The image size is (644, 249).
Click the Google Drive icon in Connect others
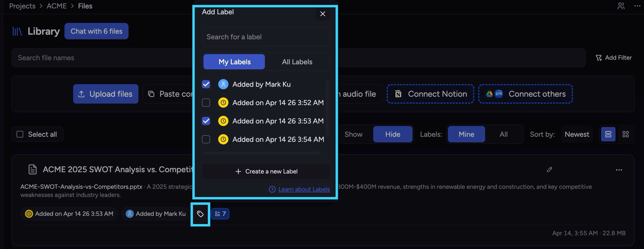point(489,94)
